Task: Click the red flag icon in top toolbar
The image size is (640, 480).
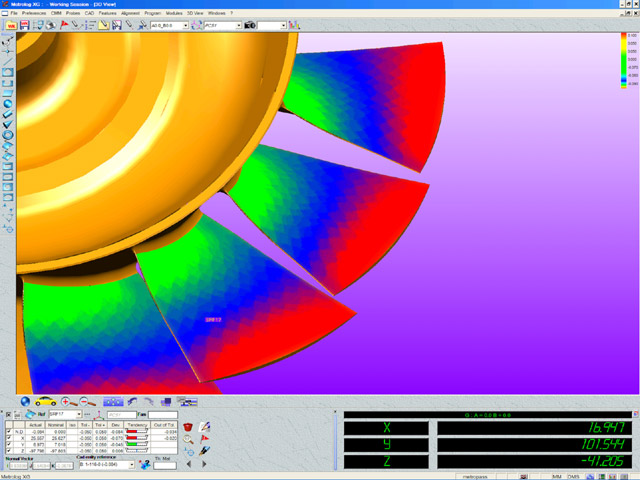Action: coord(65,25)
